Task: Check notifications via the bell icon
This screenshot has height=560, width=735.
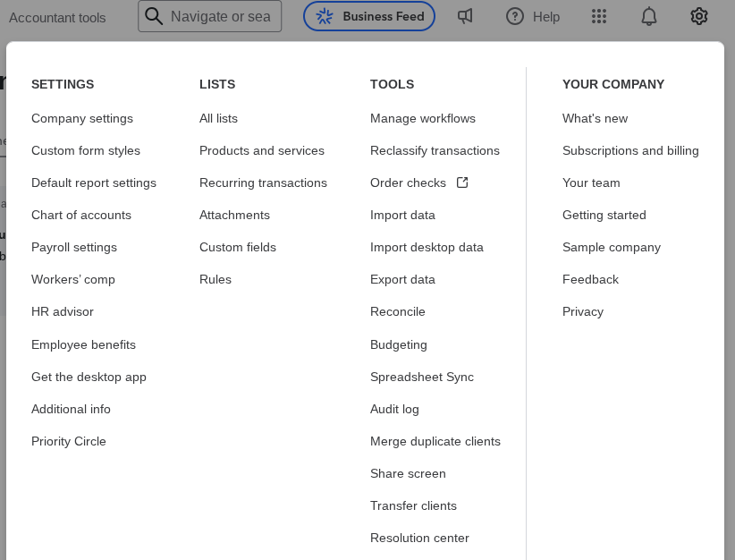Action: 648,16
